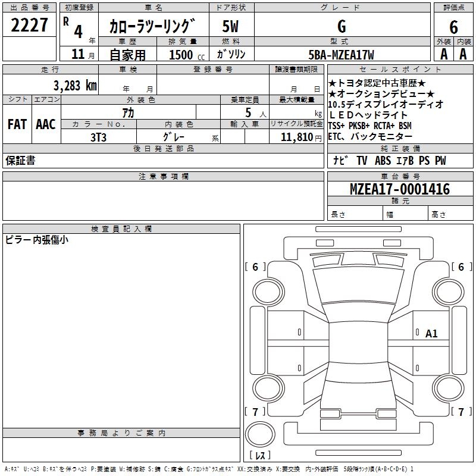Image resolution: width=476 pixels, height=476 pixels.
Task: Click the 純正装備 header
Action: coord(400,148)
